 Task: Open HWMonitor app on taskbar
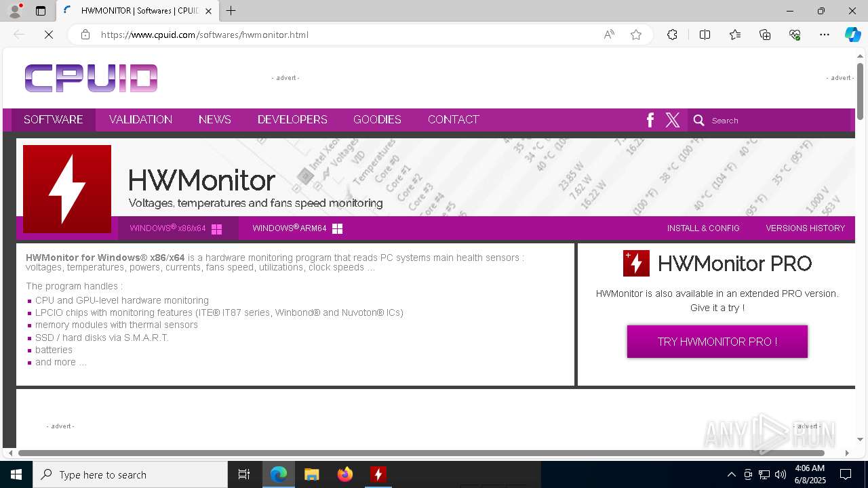[378, 474]
